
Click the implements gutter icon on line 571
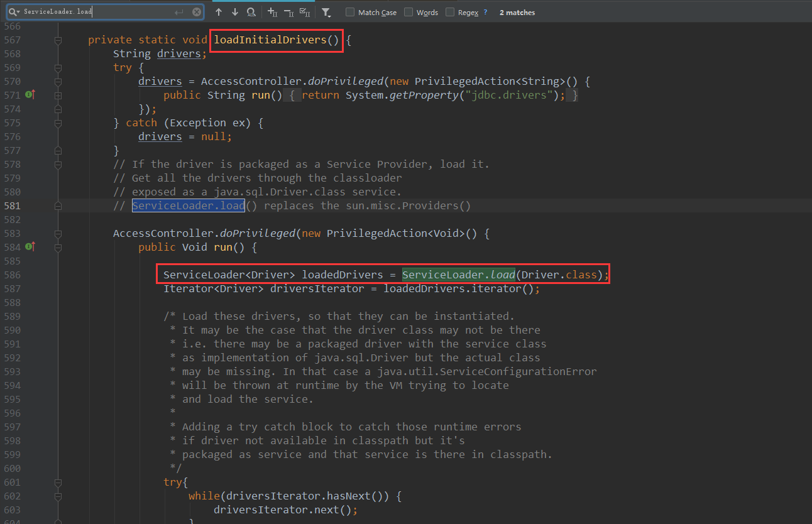(x=30, y=95)
